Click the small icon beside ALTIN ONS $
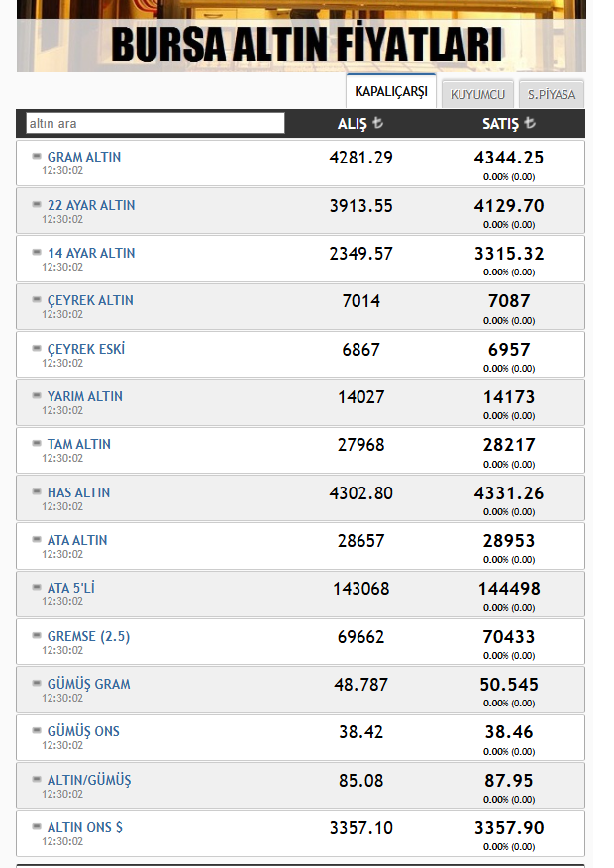The width and height of the screenshot is (614, 868). [37, 826]
